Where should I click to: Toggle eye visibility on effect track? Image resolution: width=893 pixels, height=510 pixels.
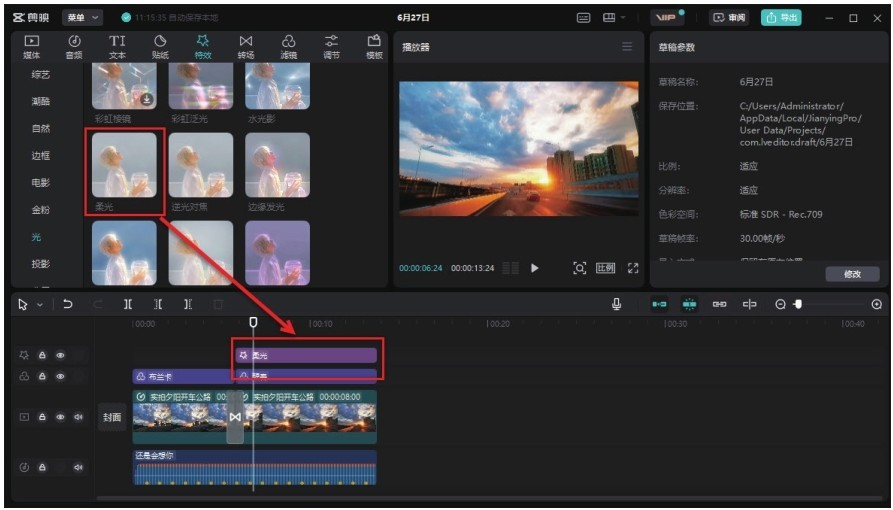[60, 355]
